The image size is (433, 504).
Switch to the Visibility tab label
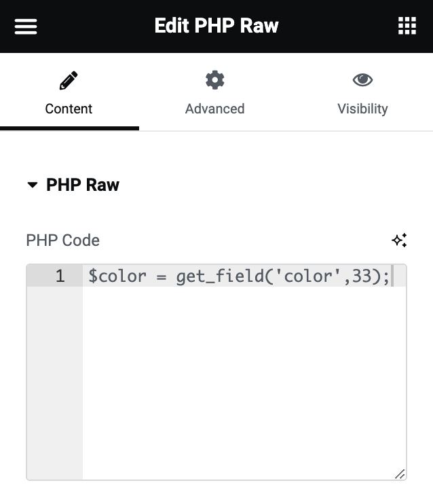[362, 109]
